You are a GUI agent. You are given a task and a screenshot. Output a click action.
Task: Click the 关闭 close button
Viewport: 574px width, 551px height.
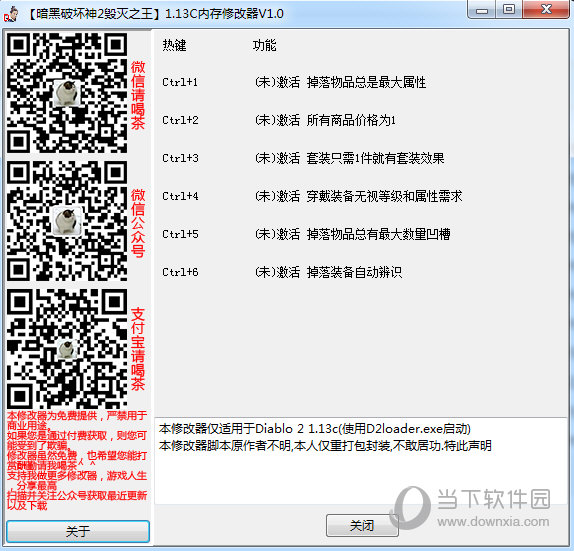tap(362, 525)
